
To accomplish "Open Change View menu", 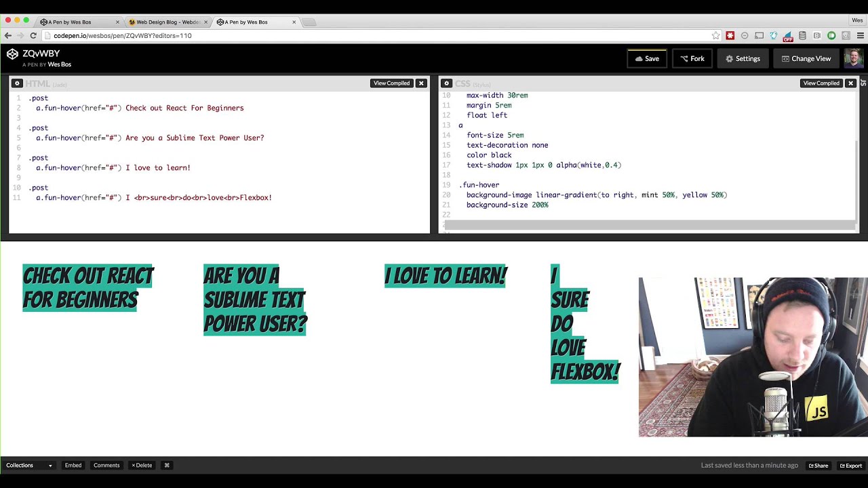I will coord(806,58).
